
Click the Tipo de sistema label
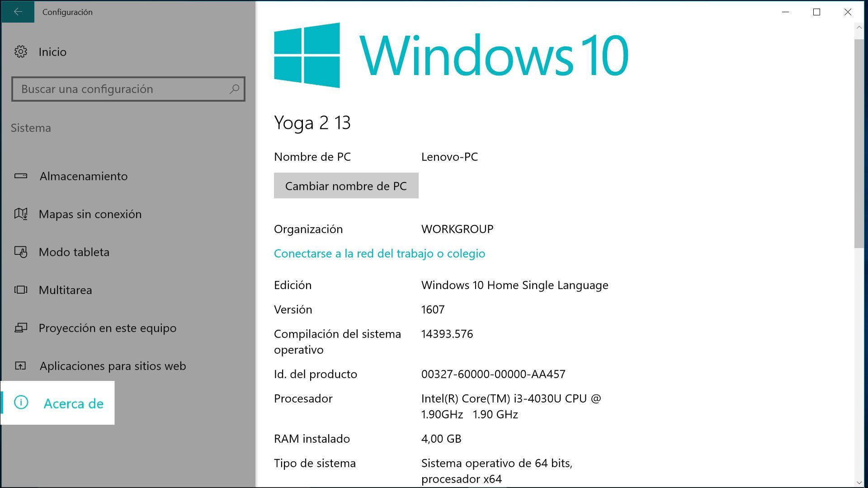point(315,463)
